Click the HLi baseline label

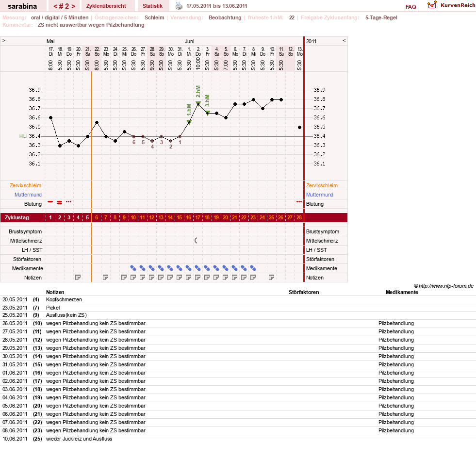23,136
